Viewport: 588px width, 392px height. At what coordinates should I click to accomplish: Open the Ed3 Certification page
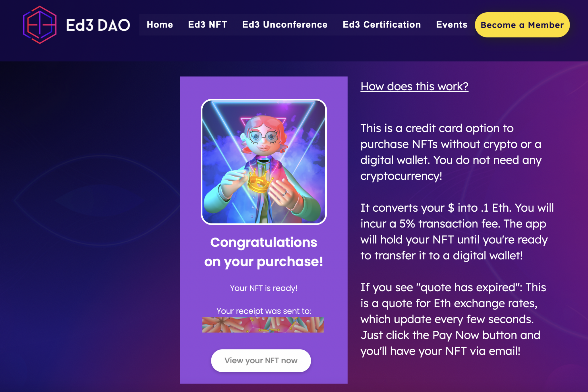[382, 25]
